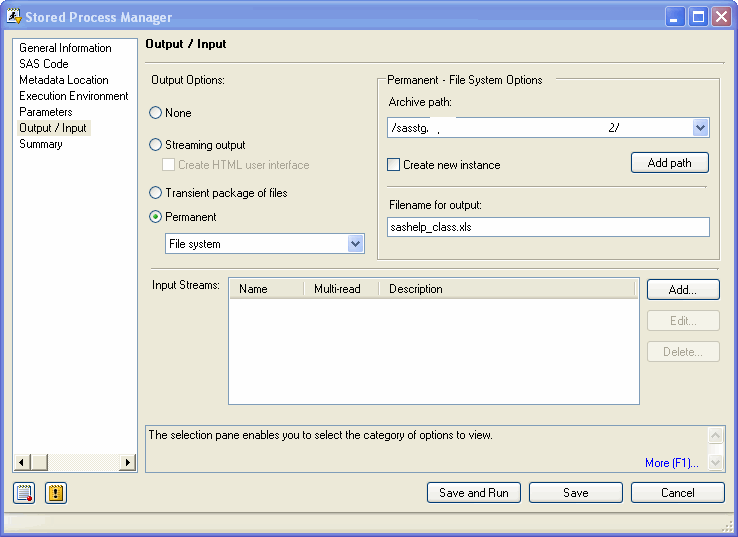This screenshot has width=738, height=537.
Task: Click Add... to create an input stream
Action: pyautogui.click(x=681, y=290)
